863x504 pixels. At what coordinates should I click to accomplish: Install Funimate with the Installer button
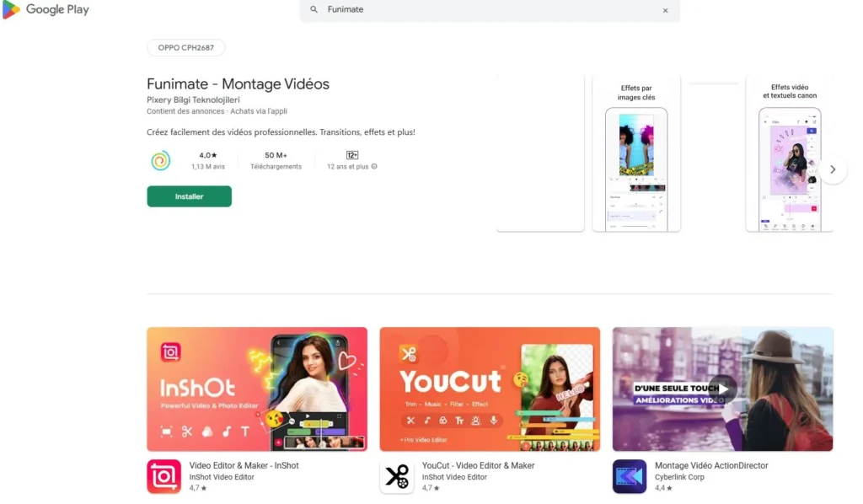click(190, 196)
